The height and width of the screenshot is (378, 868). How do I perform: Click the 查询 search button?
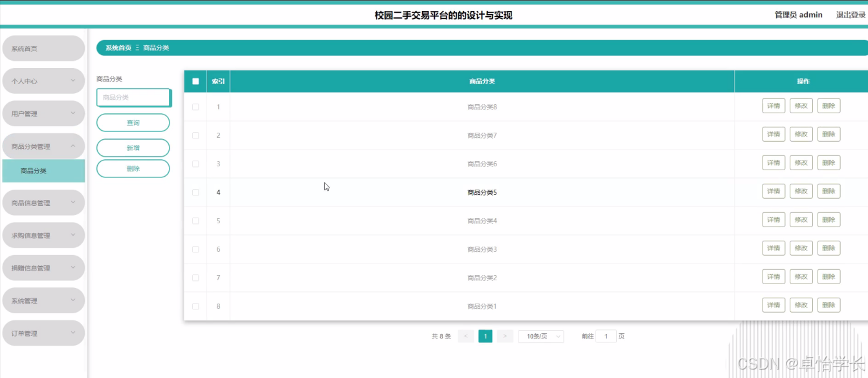click(133, 123)
